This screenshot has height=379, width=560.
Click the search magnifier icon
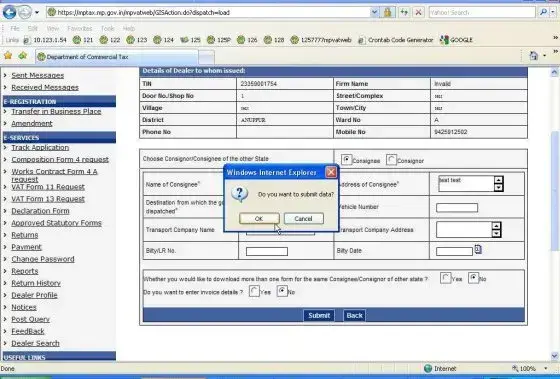(543, 13)
